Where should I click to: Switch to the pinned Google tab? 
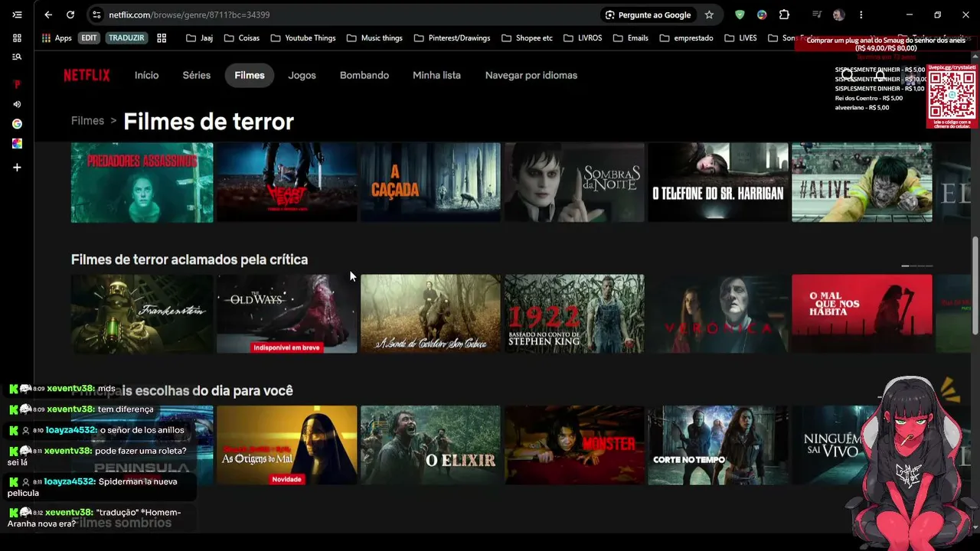pos(17,124)
